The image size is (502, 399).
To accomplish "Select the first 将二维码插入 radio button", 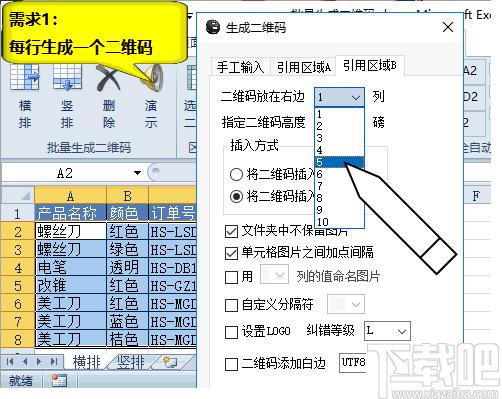I will coord(236,174).
